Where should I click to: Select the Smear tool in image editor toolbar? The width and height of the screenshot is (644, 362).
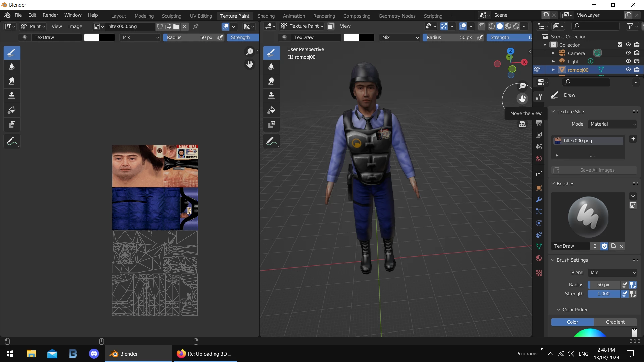12,81
